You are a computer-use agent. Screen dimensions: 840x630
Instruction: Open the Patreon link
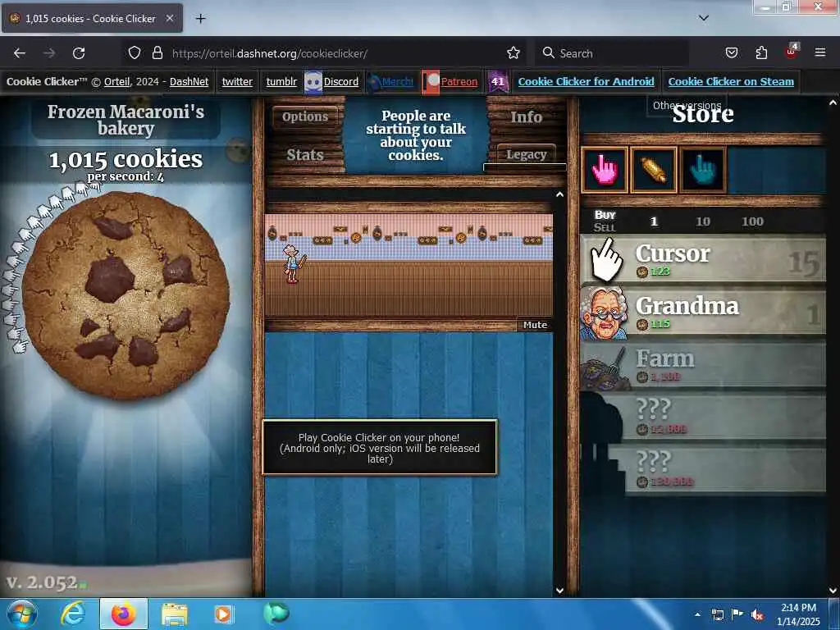459,81
